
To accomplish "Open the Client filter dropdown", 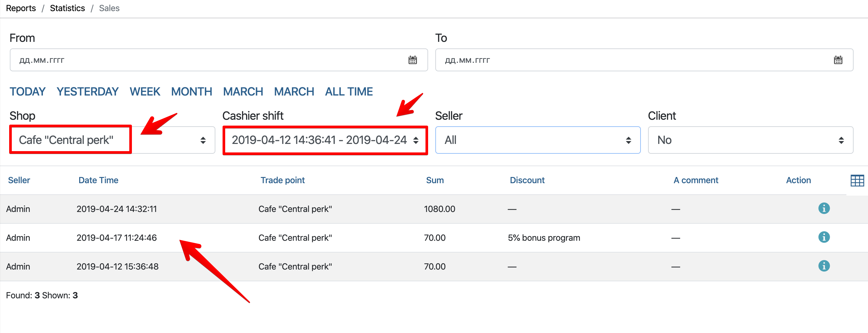I will click(x=750, y=140).
